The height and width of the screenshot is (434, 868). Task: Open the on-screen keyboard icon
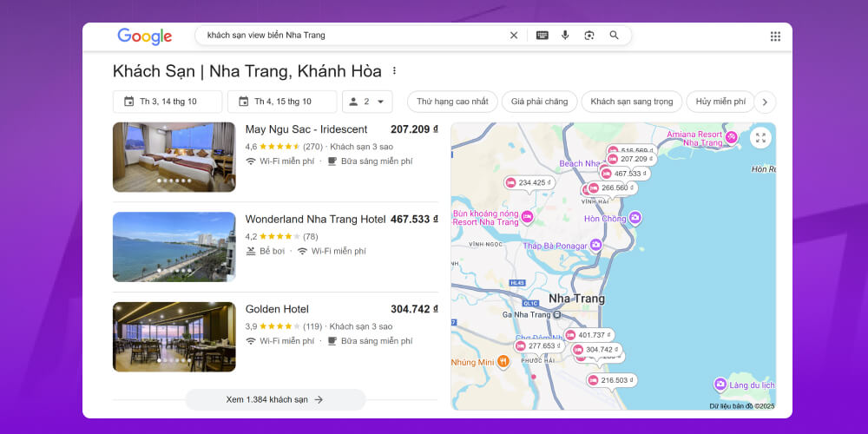click(542, 36)
